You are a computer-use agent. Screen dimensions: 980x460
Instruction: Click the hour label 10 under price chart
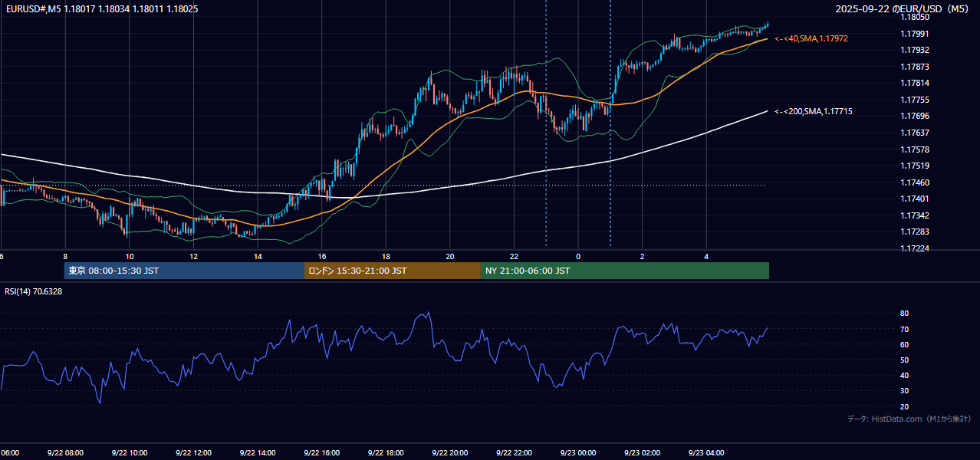pyautogui.click(x=130, y=256)
